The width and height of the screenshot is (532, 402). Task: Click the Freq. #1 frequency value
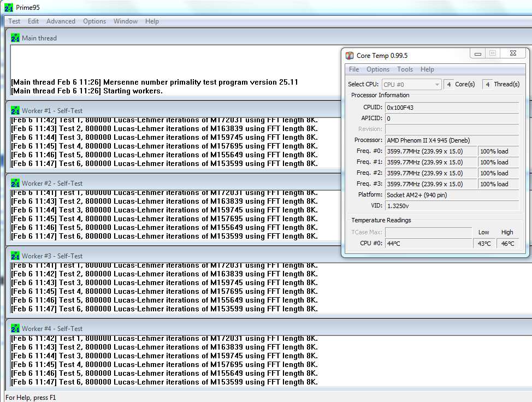click(430, 162)
